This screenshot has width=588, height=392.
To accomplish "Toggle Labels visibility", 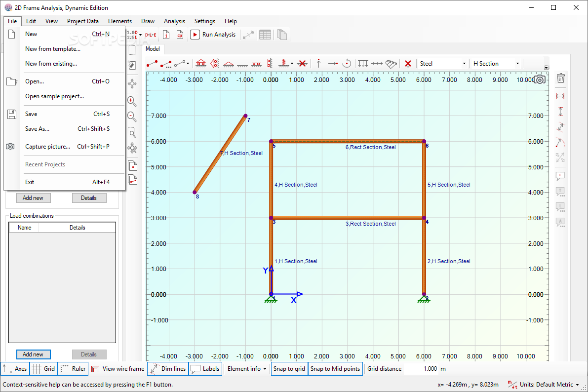I will (x=205, y=369).
